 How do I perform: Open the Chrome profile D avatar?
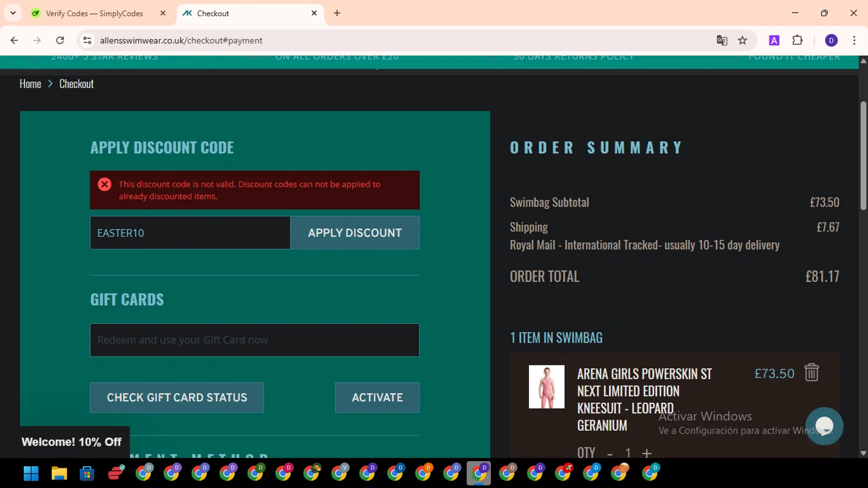click(831, 41)
